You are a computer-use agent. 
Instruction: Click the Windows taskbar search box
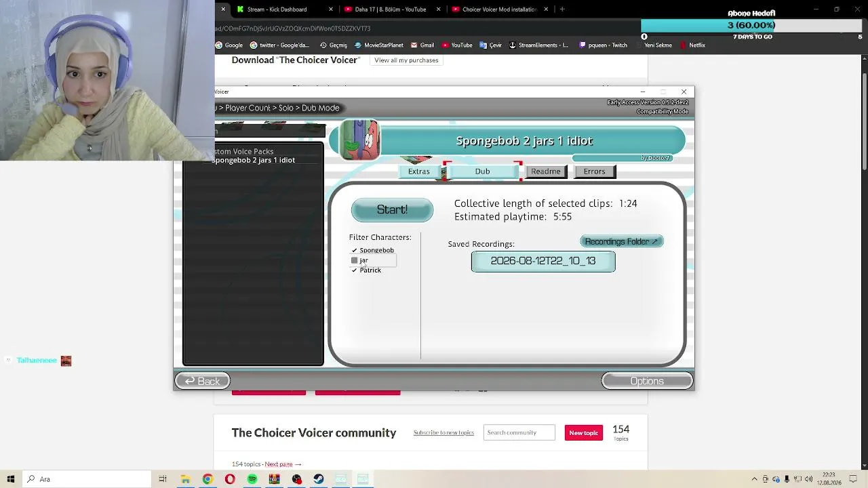click(87, 479)
